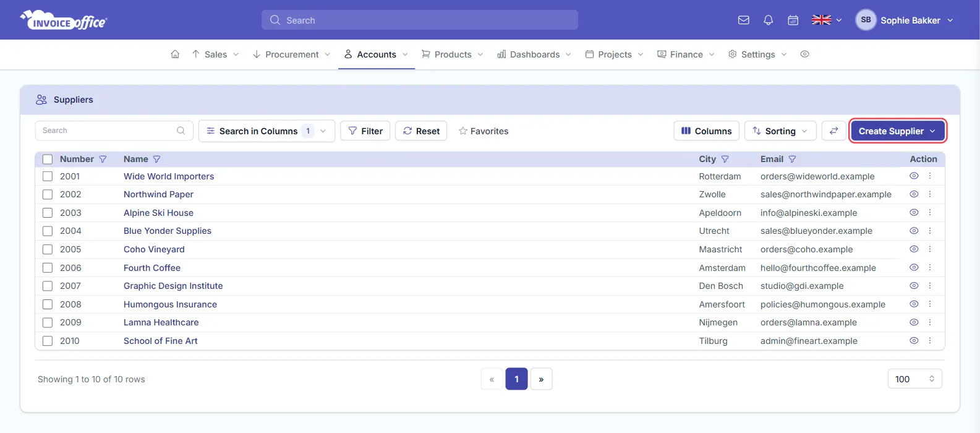Check the box for supplier 2010
Screen dimensions: 980x433
[x=48, y=341]
